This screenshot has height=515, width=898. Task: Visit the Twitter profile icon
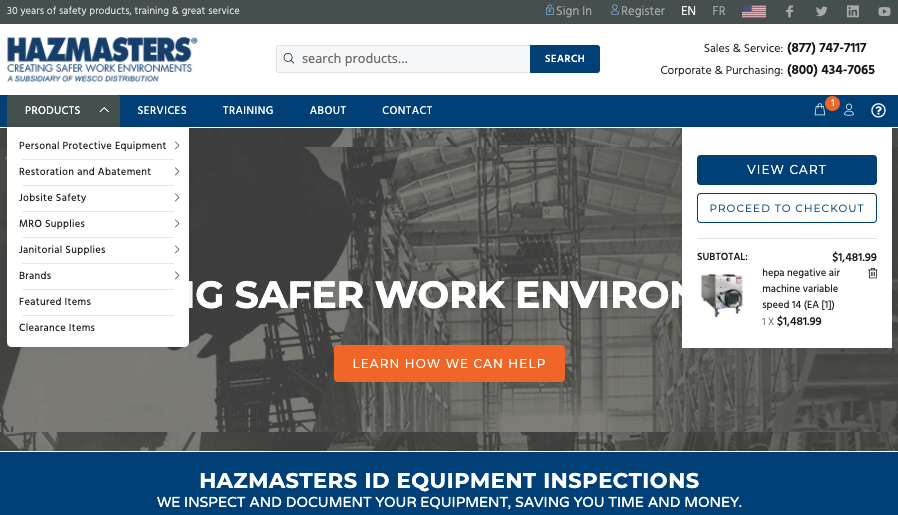pos(821,11)
